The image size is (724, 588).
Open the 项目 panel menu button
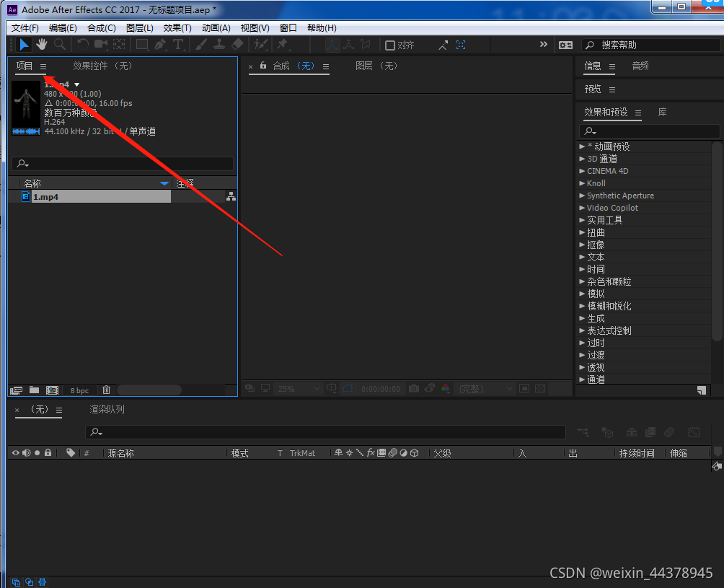(43, 66)
